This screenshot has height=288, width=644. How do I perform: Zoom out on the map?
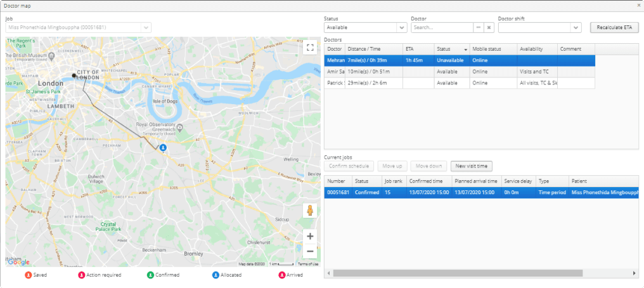click(x=310, y=251)
